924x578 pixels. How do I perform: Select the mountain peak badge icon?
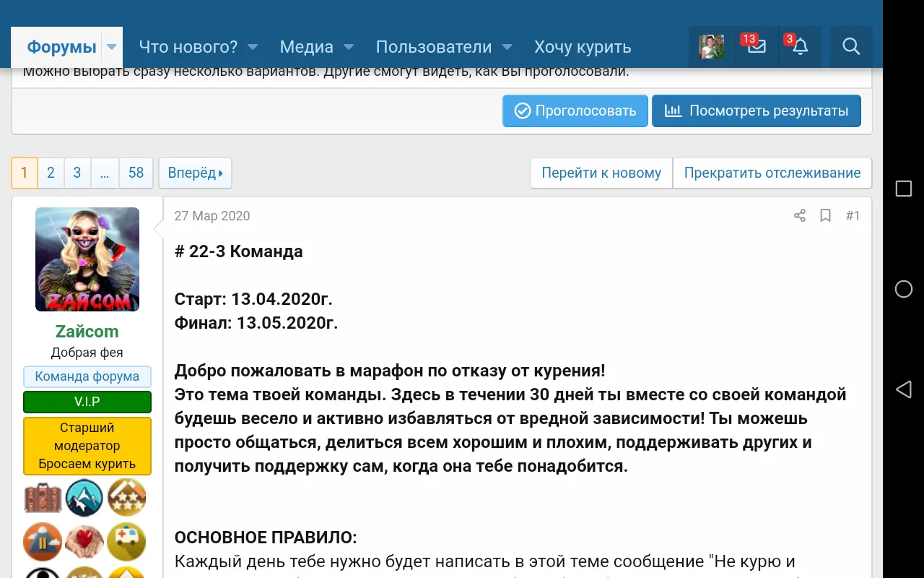tap(84, 498)
